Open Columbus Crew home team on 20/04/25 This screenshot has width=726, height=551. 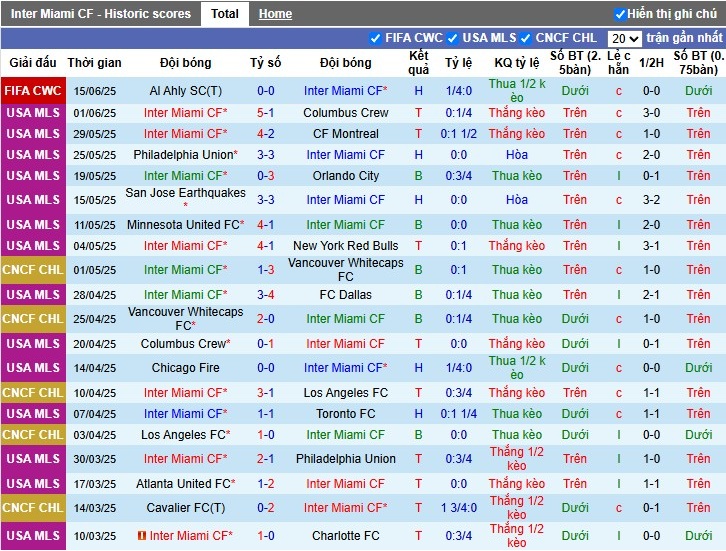pyautogui.click(x=185, y=344)
